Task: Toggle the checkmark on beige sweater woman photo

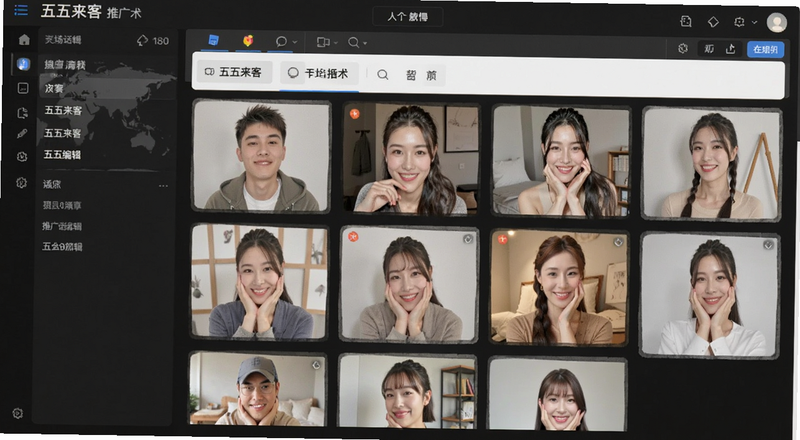Action: point(467,239)
